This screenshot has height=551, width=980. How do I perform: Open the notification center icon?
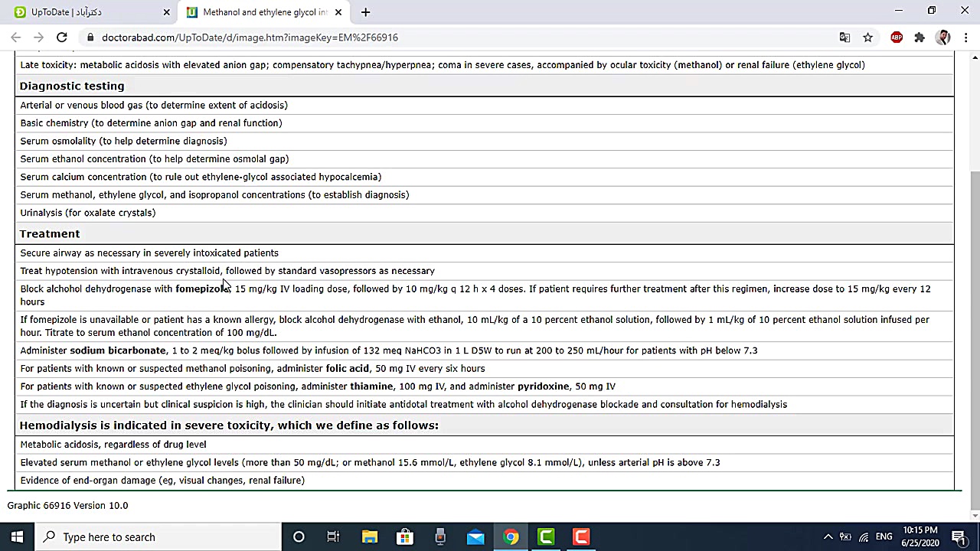958,537
